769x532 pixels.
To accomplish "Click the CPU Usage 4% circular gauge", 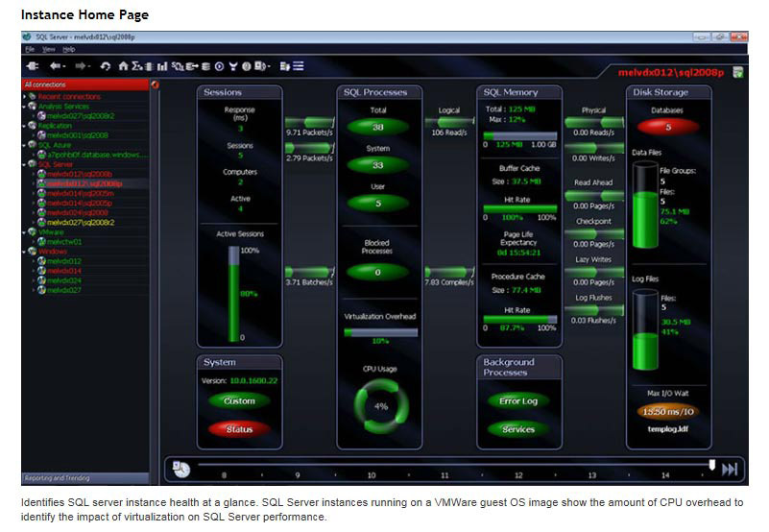I will (381, 406).
